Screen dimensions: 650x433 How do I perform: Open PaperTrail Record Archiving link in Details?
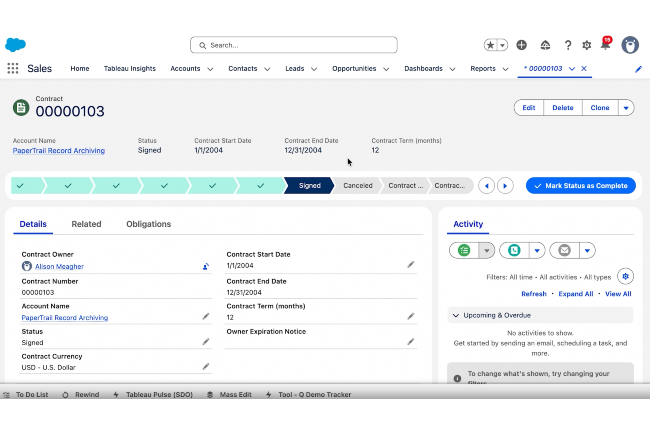(65, 317)
